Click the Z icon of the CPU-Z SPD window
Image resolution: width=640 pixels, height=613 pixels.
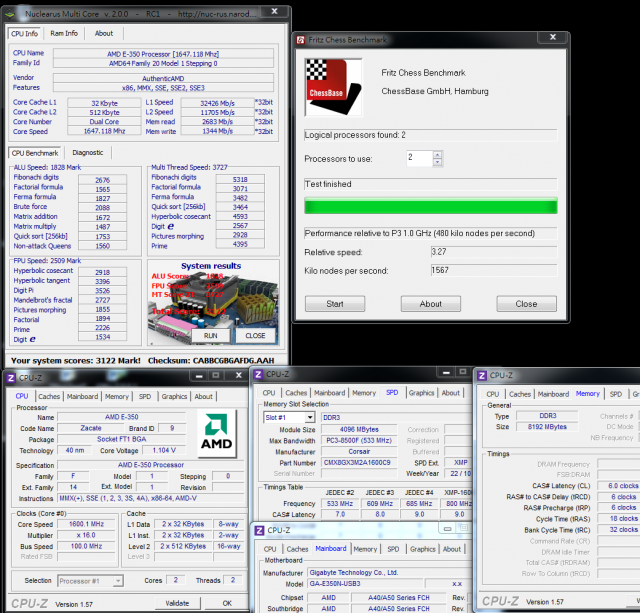258,374
